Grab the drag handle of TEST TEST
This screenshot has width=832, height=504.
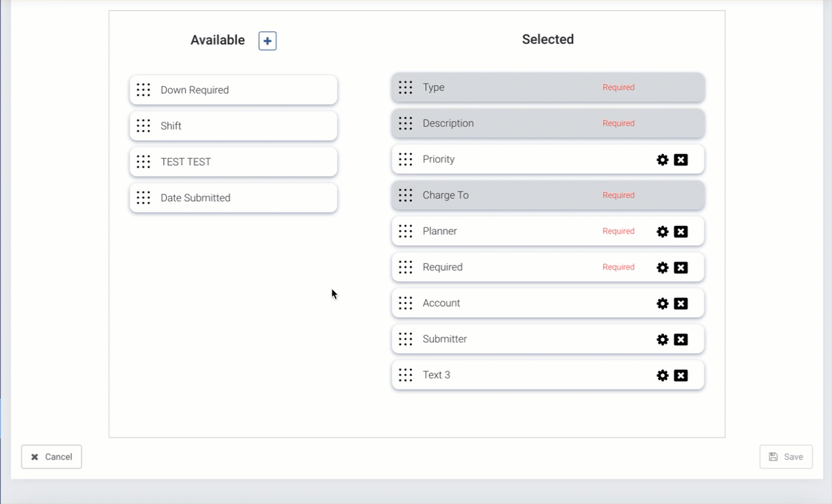point(143,162)
